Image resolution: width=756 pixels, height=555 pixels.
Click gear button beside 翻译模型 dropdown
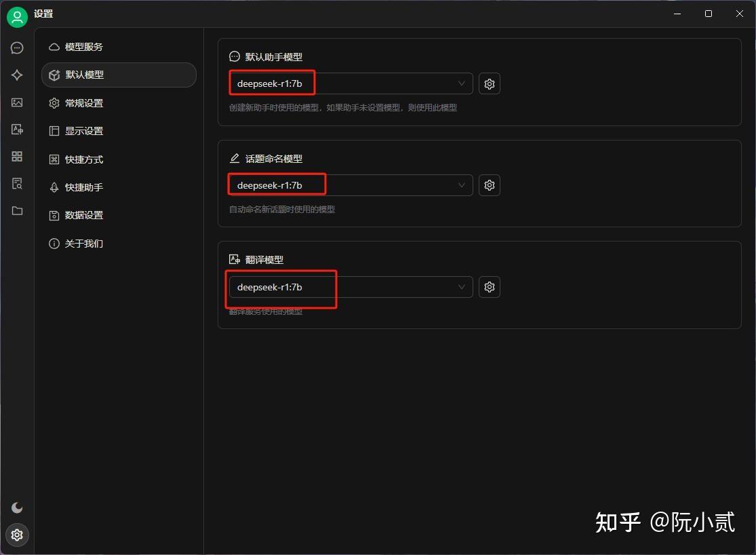490,287
